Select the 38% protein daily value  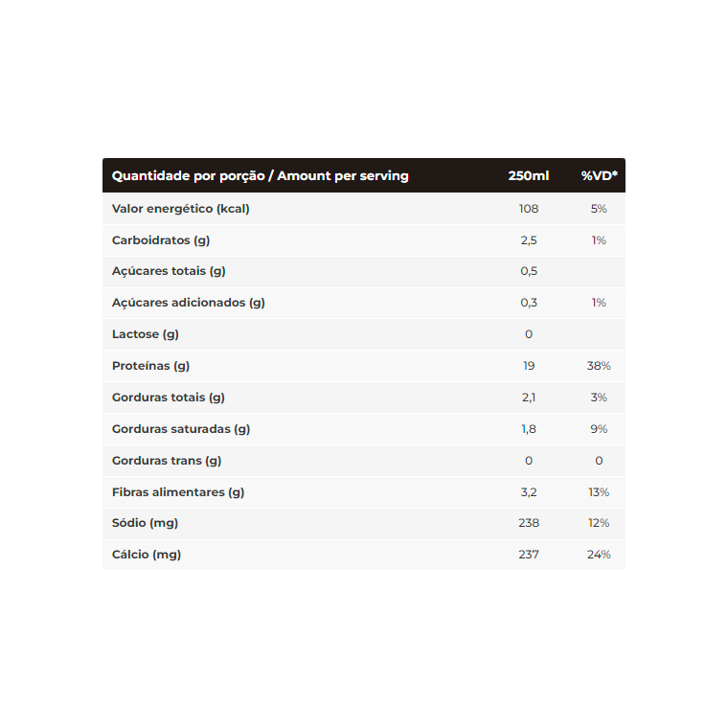point(599,366)
